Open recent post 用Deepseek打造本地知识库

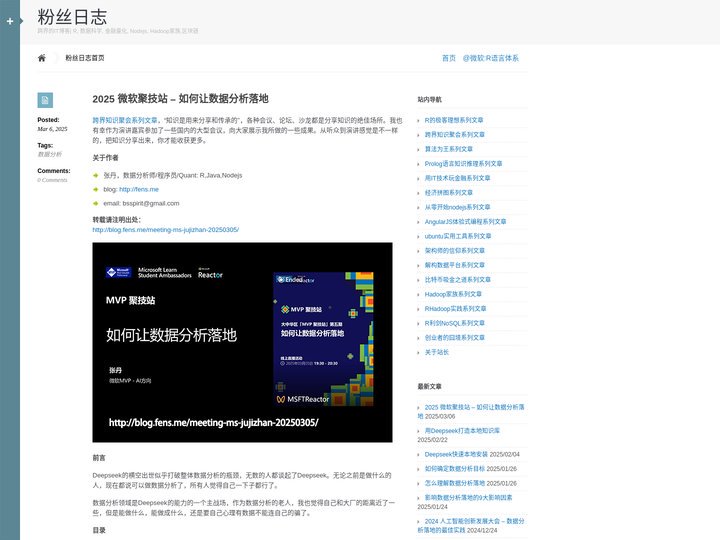tap(462, 431)
